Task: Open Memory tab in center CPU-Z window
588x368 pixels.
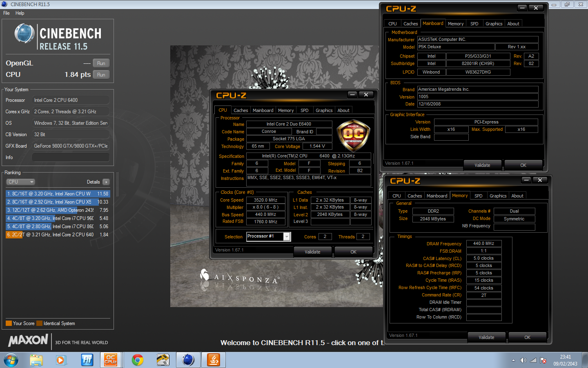Action: click(286, 110)
